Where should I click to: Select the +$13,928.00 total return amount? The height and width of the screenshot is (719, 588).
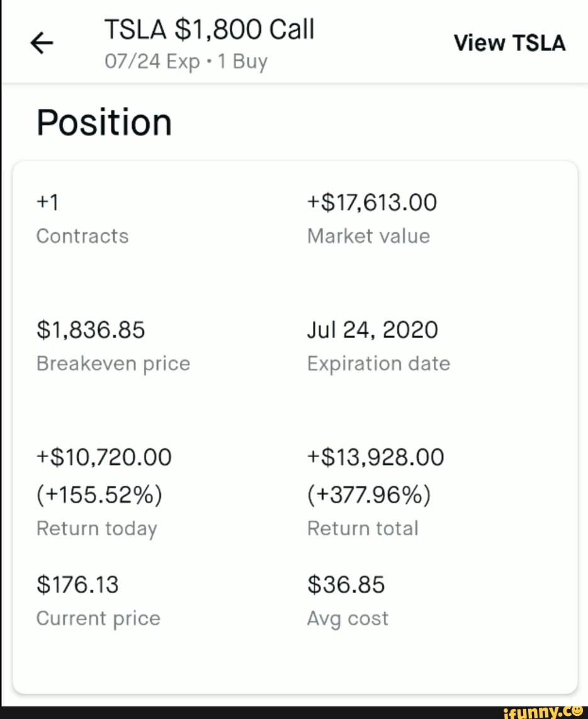coord(376,457)
